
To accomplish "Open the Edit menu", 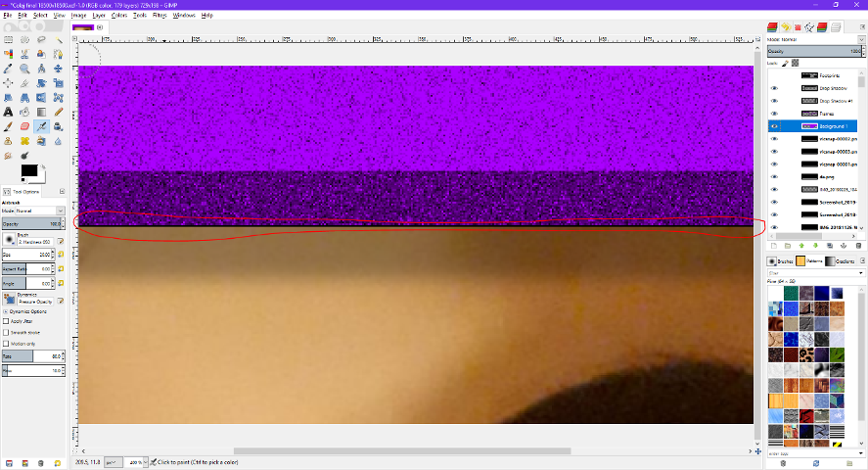I will point(23,16).
